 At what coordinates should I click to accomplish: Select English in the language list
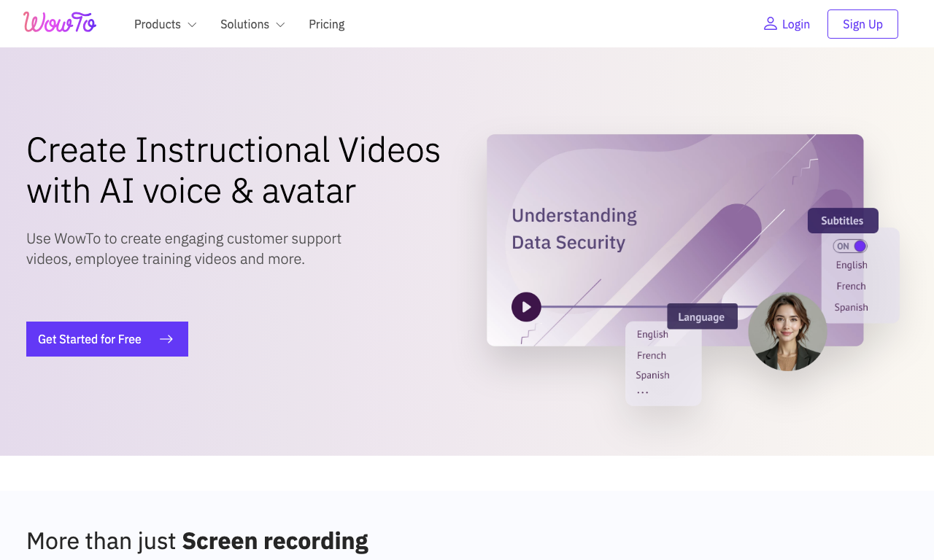(x=652, y=334)
